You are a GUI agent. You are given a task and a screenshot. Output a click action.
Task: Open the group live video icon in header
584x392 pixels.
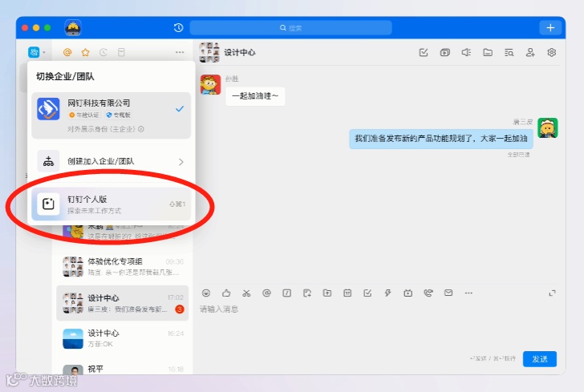pyautogui.click(x=444, y=52)
